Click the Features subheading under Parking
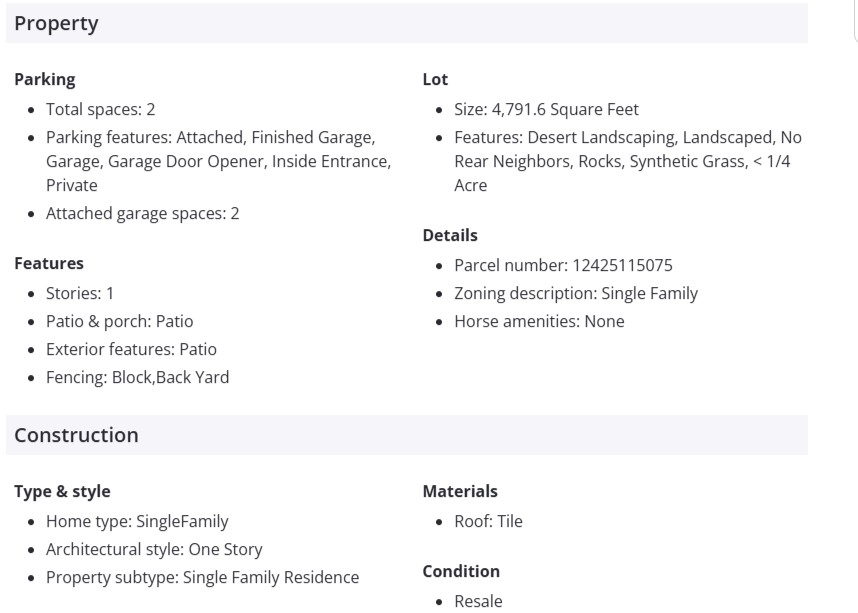 [x=49, y=263]
